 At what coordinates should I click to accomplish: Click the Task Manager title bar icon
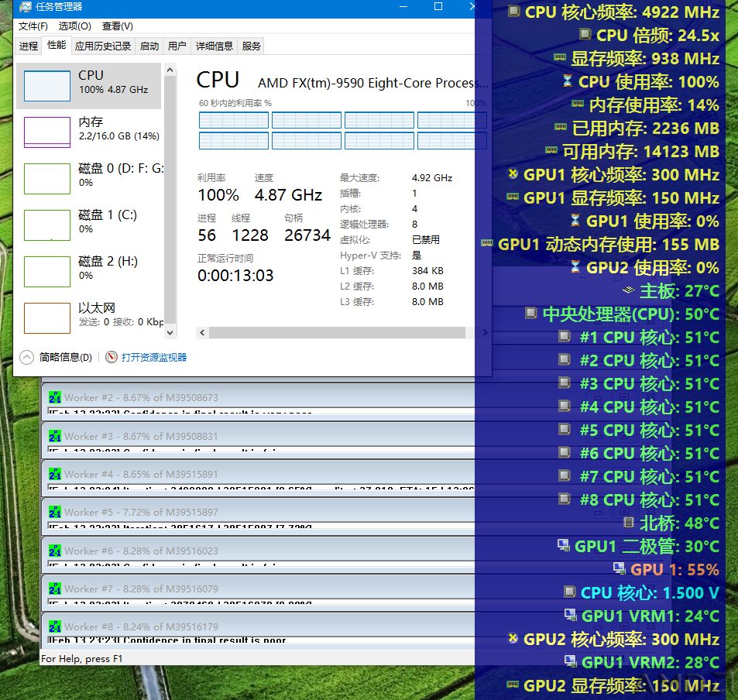click(x=25, y=7)
